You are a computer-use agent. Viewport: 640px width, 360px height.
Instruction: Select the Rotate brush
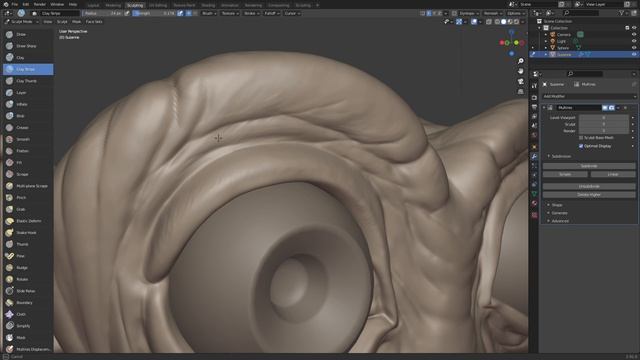[x=28, y=279]
